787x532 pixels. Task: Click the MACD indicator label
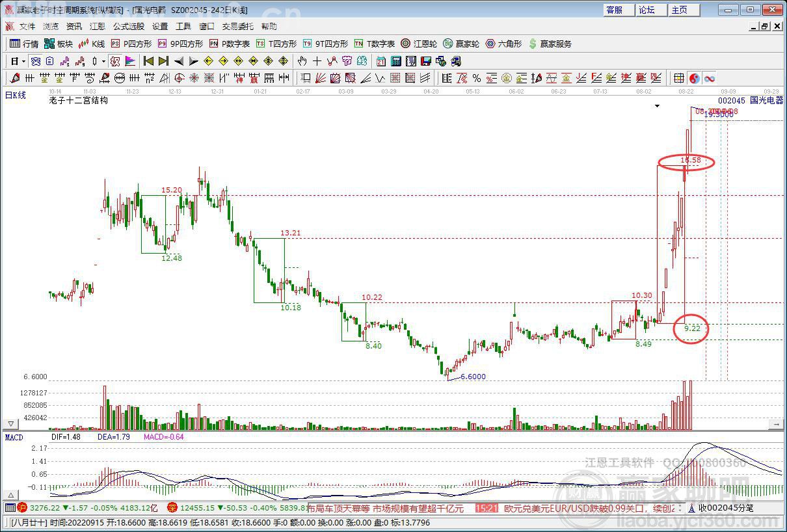coord(14,437)
